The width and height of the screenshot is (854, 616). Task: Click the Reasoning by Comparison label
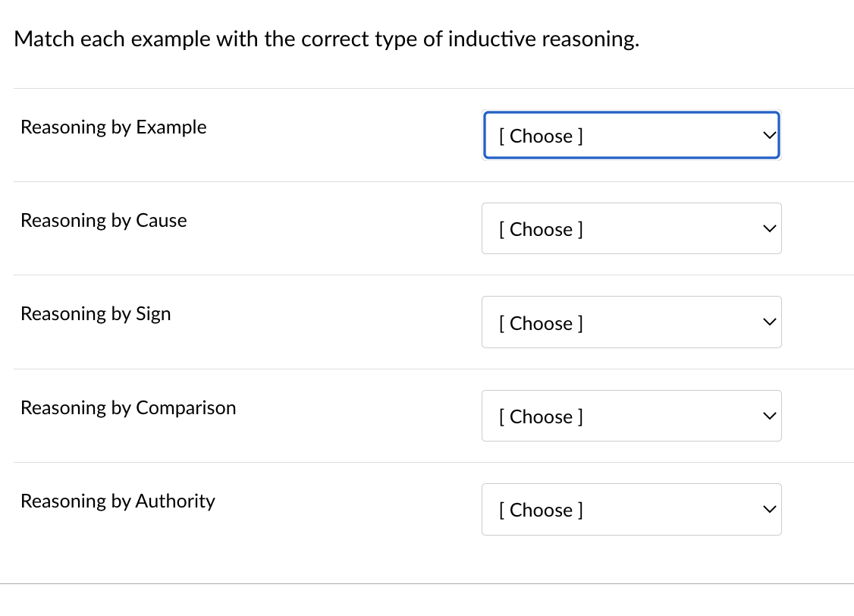click(128, 408)
